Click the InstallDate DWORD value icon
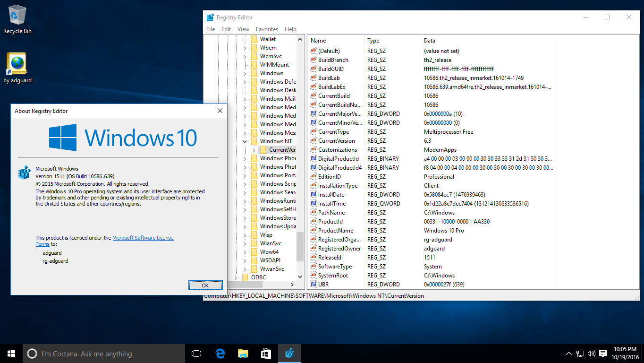The height and width of the screenshot is (363, 644). pyautogui.click(x=314, y=195)
